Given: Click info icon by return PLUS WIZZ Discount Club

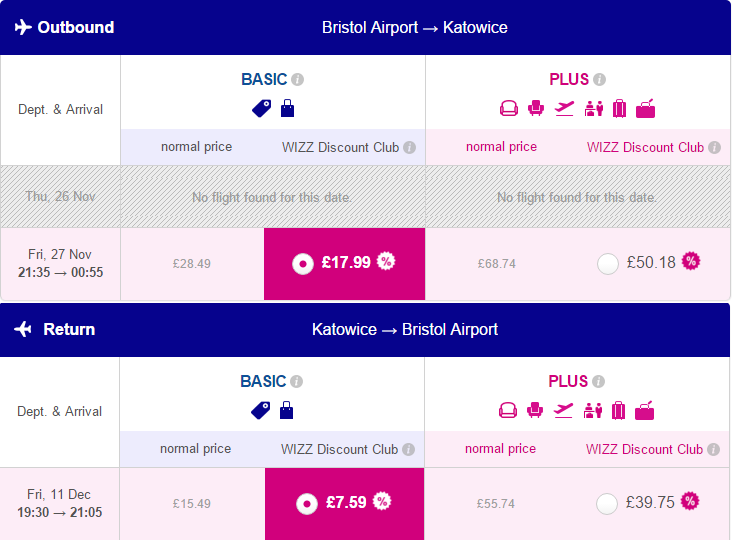Looking at the screenshot, I should (x=713, y=449).
